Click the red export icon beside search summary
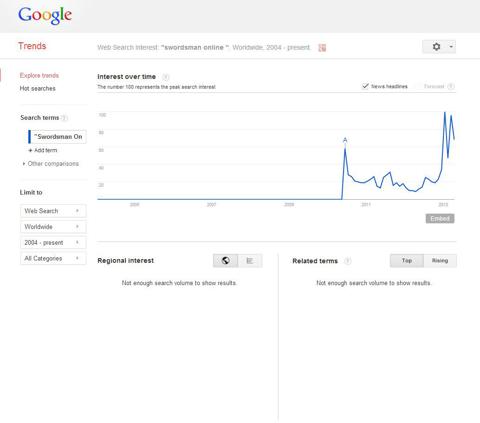Screen dimensions: 480x423 click(322, 48)
